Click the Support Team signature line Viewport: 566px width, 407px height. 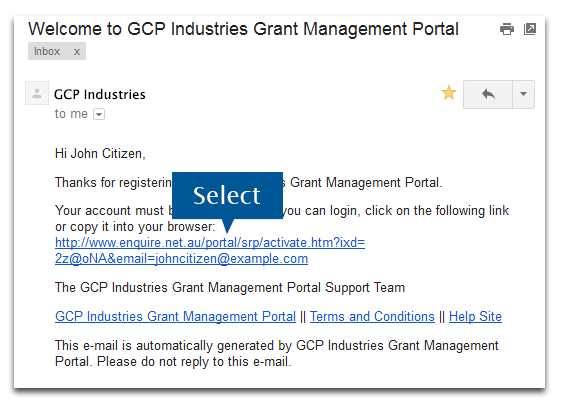click(x=230, y=288)
